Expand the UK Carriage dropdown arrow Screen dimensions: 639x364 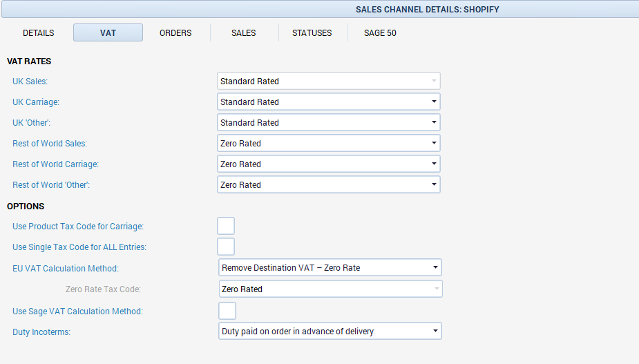(x=434, y=102)
